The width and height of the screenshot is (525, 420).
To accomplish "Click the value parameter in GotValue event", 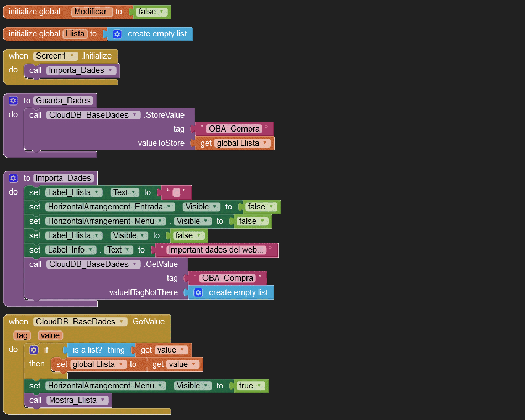I will pos(50,335).
